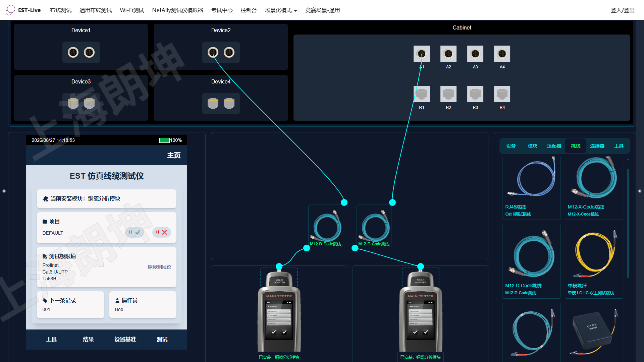Click the 登入/登出 link
This screenshot has height=362, width=644.
click(623, 10)
